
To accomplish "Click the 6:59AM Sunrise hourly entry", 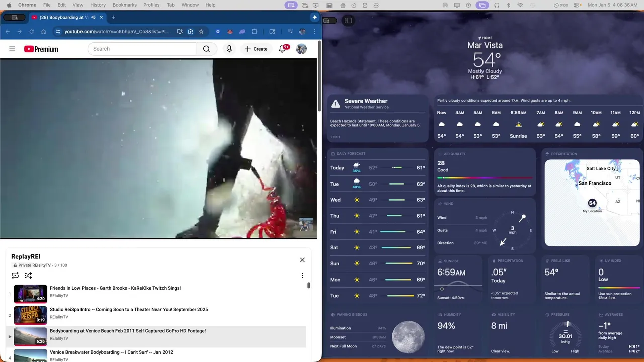I will point(518,124).
